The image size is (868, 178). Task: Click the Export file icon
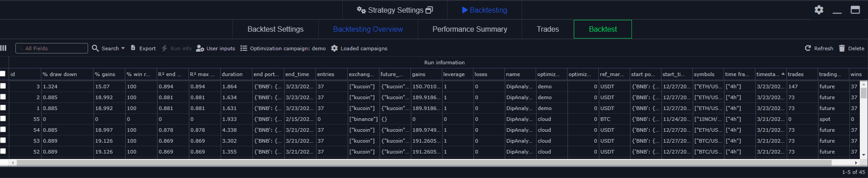(133, 48)
